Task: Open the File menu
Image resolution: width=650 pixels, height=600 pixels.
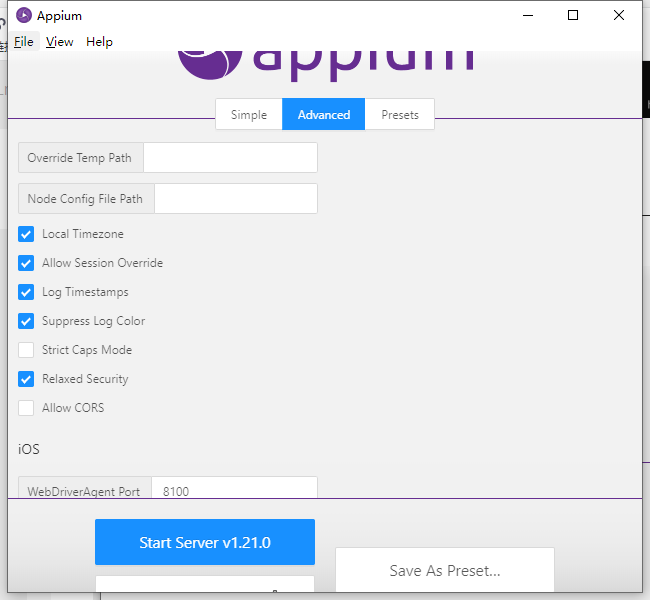Action: click(24, 42)
